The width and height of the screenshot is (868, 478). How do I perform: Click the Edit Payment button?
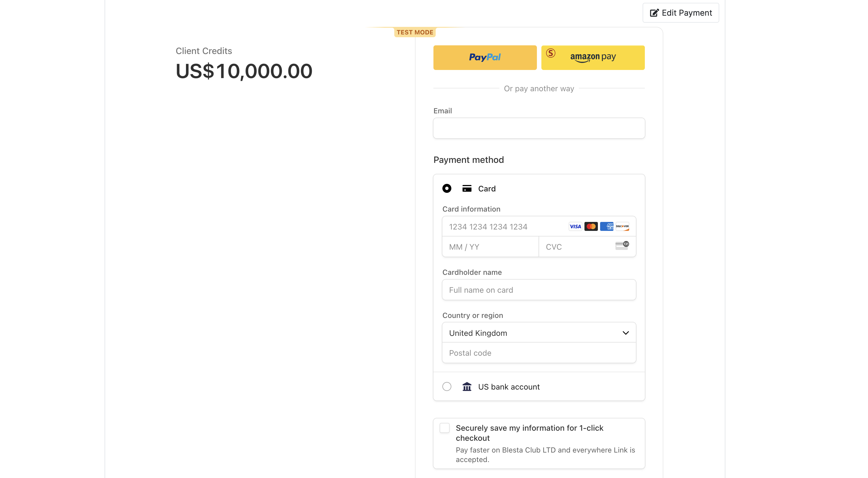[681, 13]
